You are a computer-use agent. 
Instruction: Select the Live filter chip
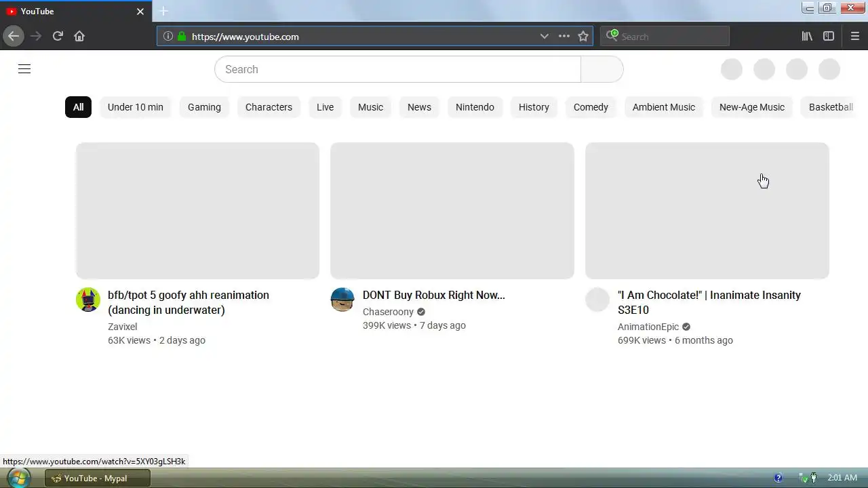point(325,107)
